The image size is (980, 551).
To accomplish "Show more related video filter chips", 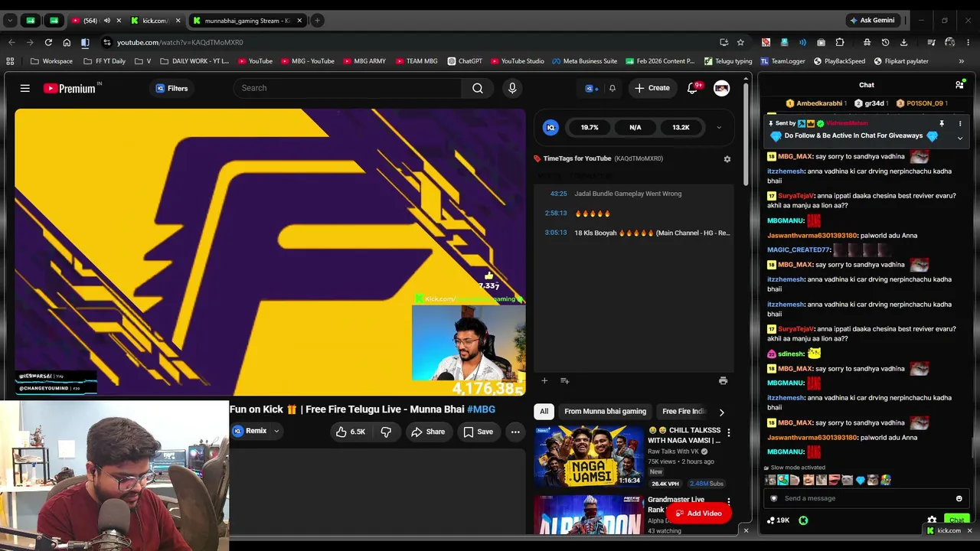I will click(721, 412).
